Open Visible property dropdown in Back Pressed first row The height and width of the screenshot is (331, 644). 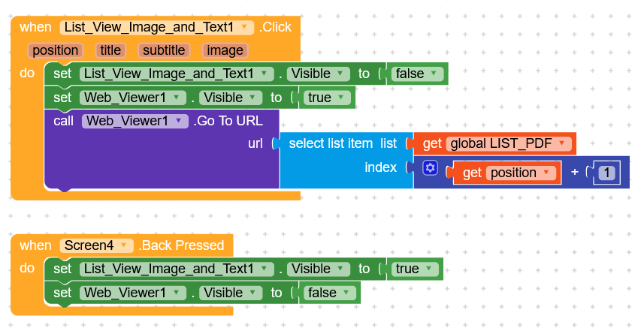[x=342, y=269]
